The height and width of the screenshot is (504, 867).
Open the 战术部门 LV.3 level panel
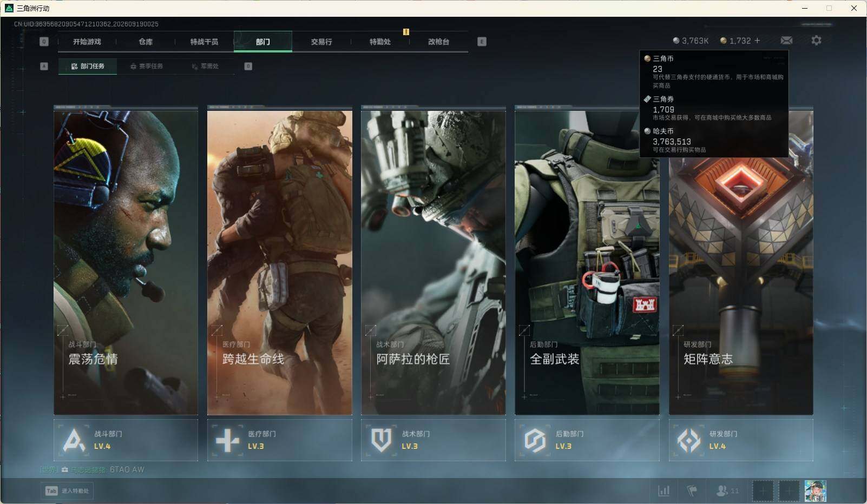click(x=433, y=440)
